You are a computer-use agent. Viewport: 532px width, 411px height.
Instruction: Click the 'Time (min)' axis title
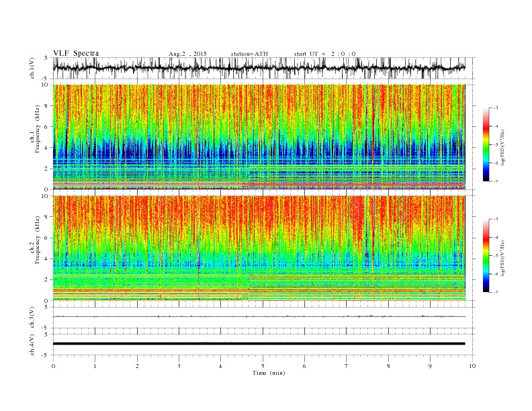click(269, 373)
